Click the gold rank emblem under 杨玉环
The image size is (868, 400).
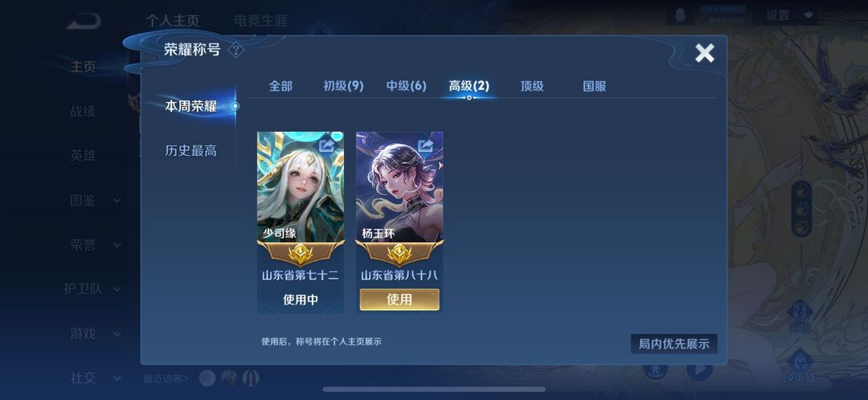click(399, 255)
